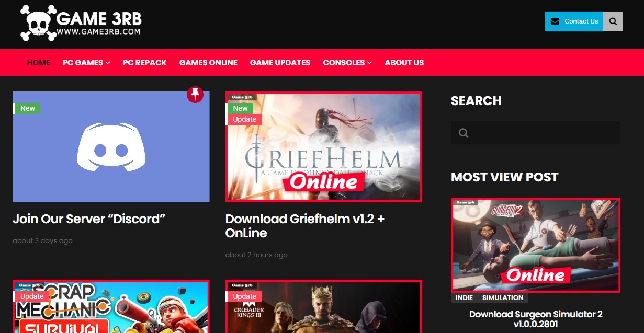Screen dimensions: 644x333
Task: Click 'about 3 days ago' timestamp
Action: coord(42,241)
